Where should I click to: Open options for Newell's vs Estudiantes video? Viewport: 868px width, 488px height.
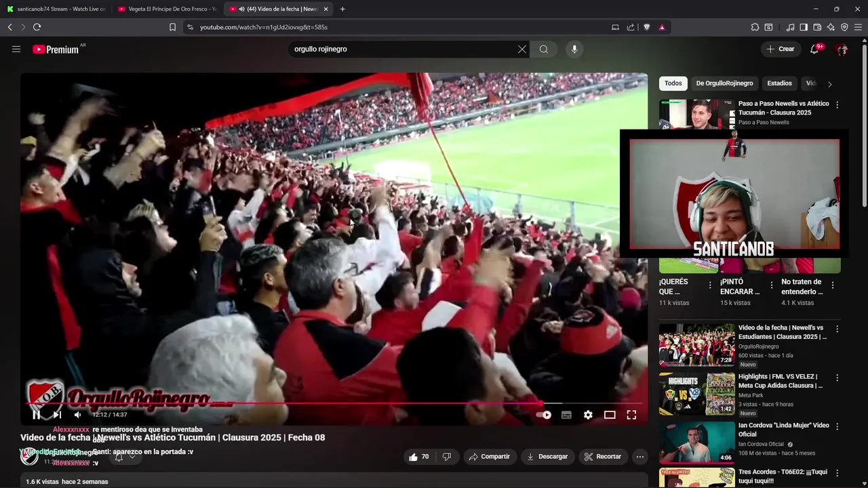click(x=837, y=329)
